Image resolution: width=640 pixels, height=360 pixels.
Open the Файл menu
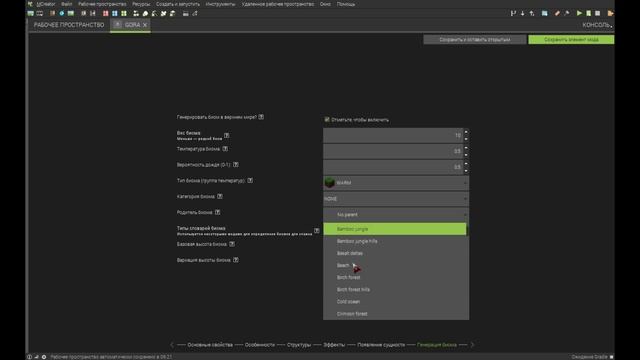pos(67,4)
